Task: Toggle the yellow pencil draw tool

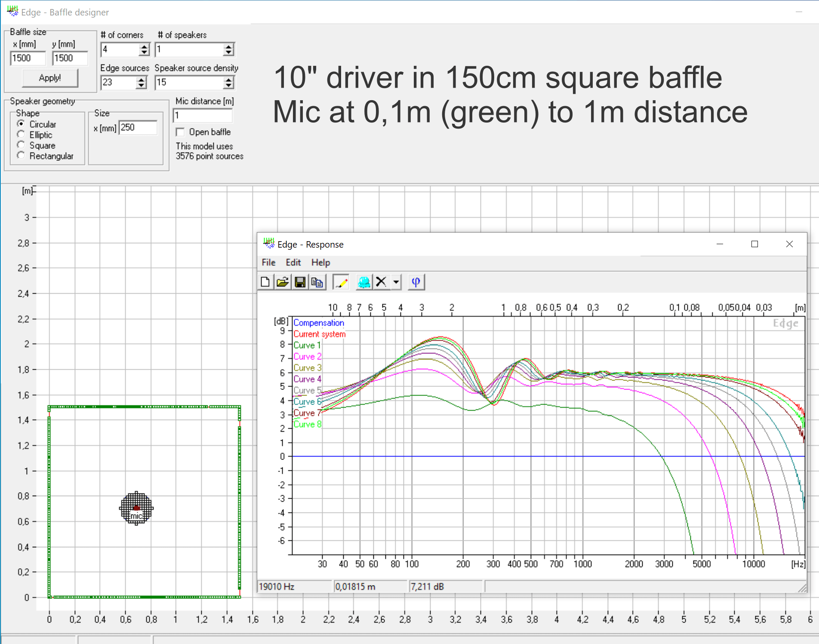Action: click(x=341, y=282)
